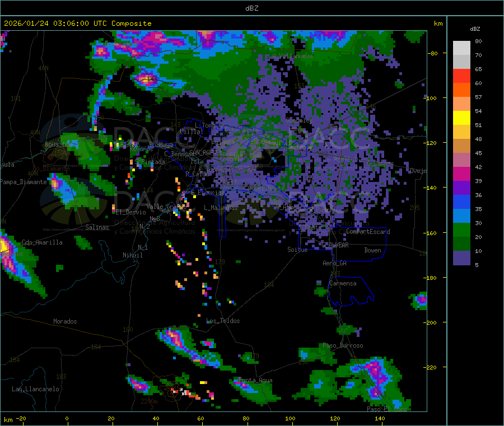Click the light gray 80 dBZ swatch
Viewport: 504px width, 426px height.
tap(461, 48)
